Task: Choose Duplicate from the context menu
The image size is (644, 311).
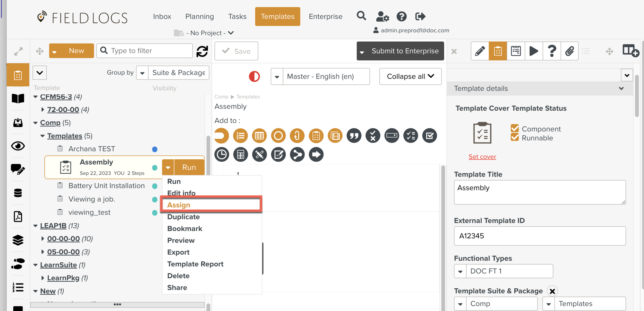Action: (x=183, y=217)
